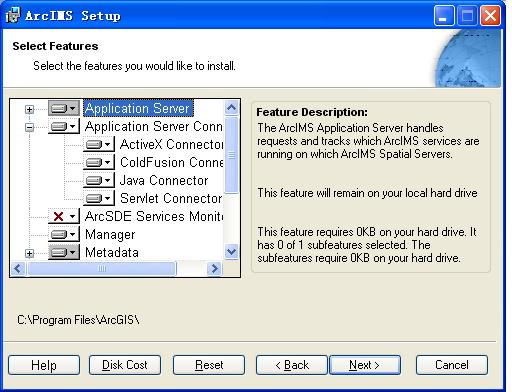Click the vertical scrollbar thumb in feature list
The width and height of the screenshot is (512, 392).
point(231,155)
